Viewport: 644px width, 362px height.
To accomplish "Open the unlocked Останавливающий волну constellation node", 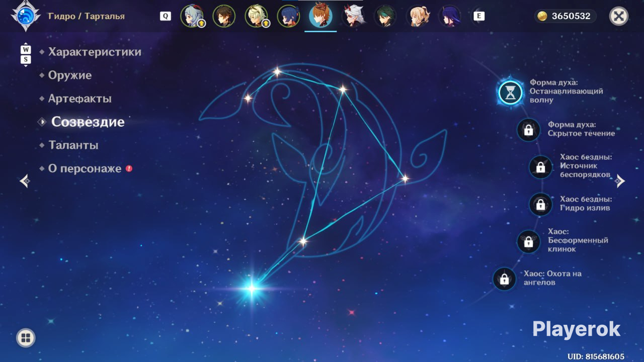I will click(511, 93).
